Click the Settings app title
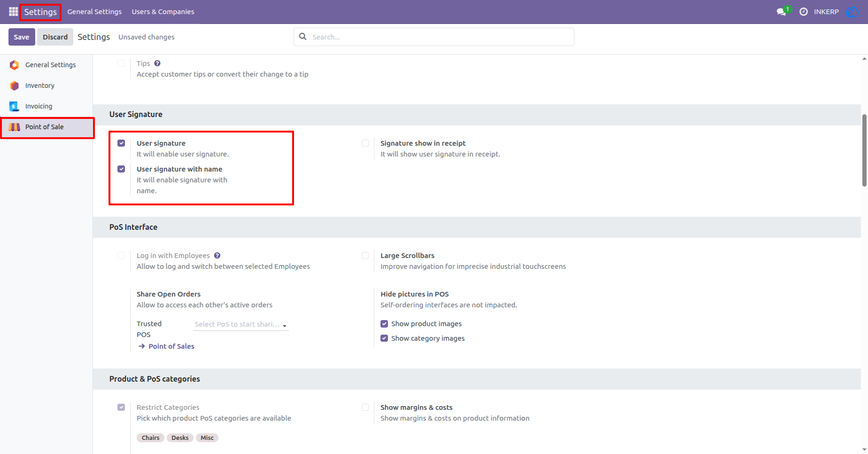 click(x=40, y=12)
